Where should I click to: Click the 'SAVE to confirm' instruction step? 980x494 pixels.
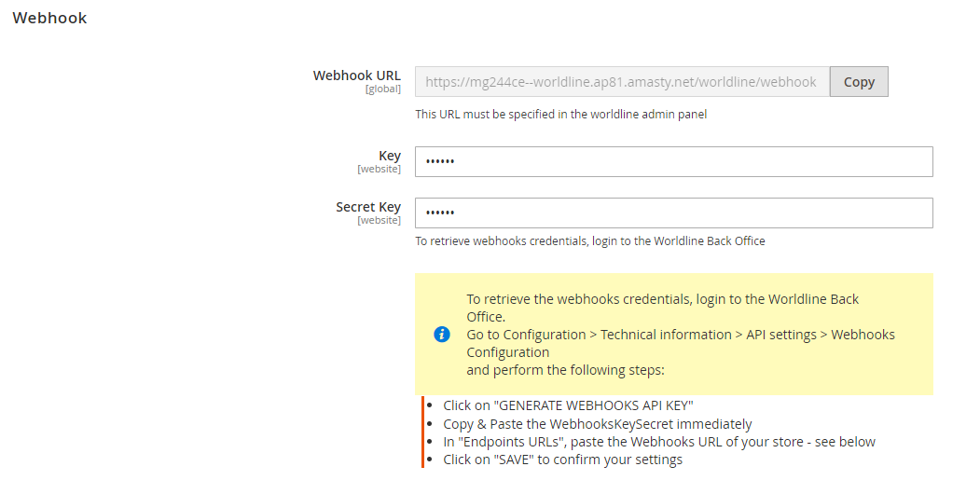(x=562, y=460)
